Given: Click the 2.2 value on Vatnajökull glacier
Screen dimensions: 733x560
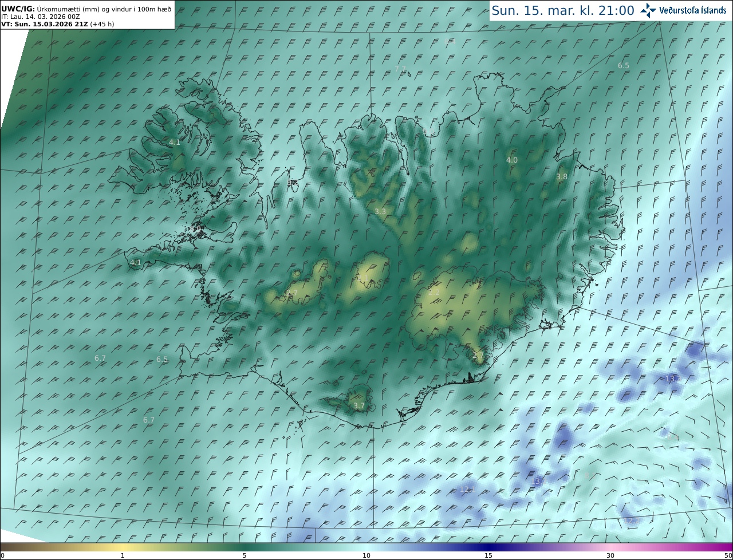Looking at the screenshot, I should point(434,292).
